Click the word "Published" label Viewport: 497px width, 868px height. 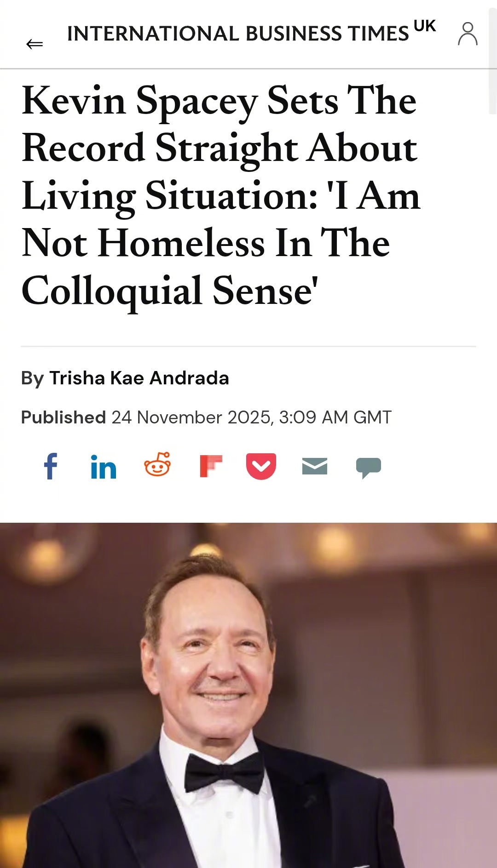(64, 417)
